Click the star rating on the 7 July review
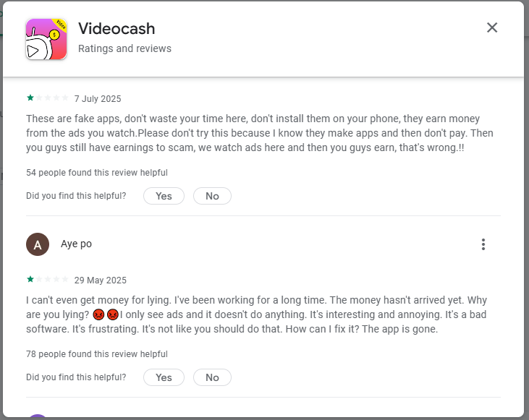This screenshot has height=420, width=529. pyautogui.click(x=48, y=98)
